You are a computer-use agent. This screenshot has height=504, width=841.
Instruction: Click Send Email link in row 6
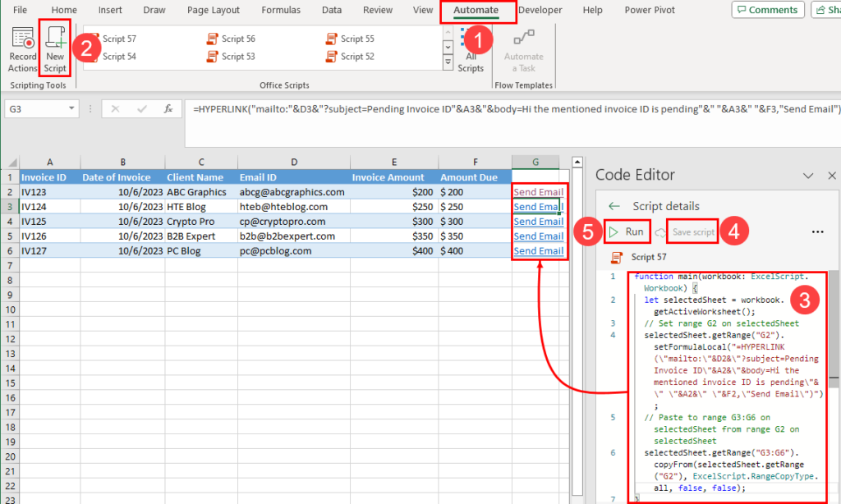point(538,251)
